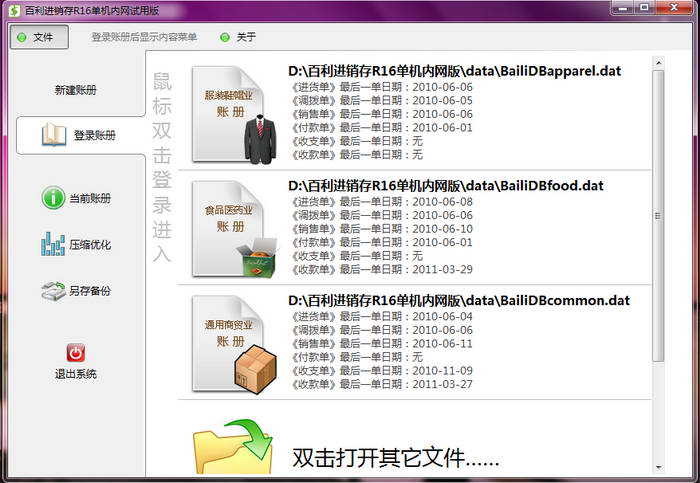Open the 关于 menu

246,37
